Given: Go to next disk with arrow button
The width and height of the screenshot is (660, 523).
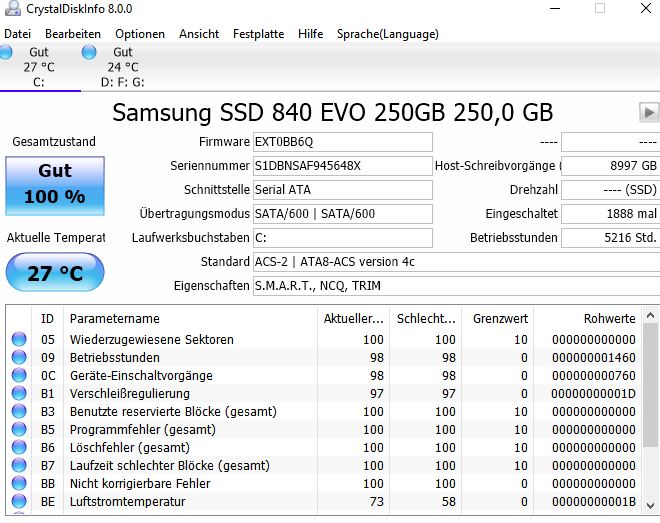Looking at the screenshot, I should pyautogui.click(x=649, y=112).
